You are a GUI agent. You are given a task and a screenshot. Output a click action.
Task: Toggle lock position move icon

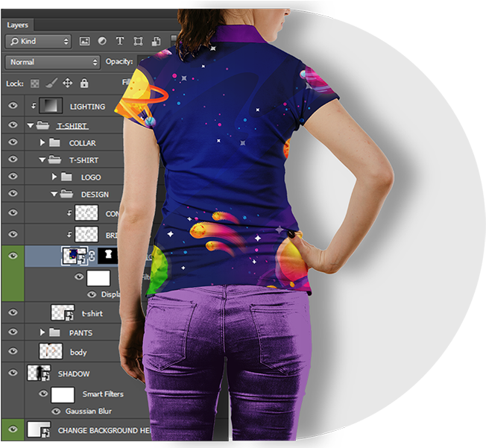pos(68,83)
